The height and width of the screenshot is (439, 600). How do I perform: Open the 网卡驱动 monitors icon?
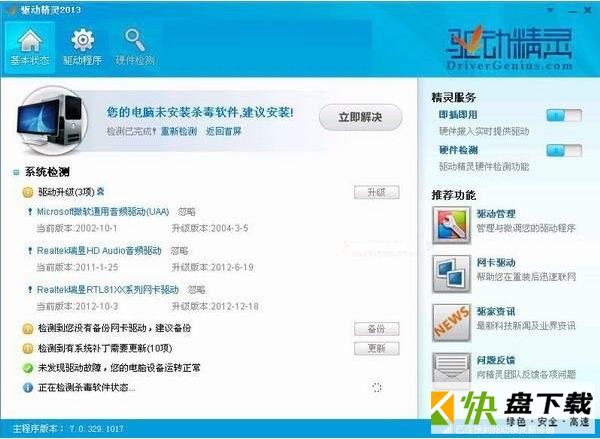pyautogui.click(x=451, y=274)
